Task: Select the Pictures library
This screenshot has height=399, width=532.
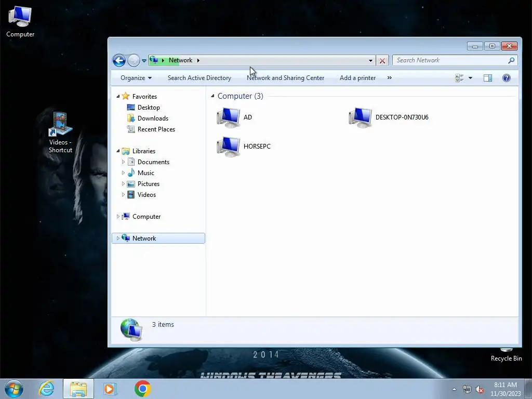Action: coord(148,183)
